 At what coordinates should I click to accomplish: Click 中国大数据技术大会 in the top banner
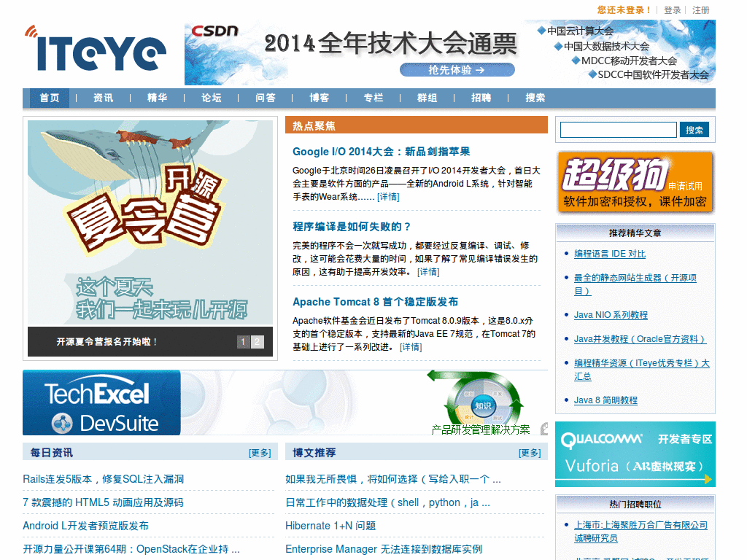pos(606,46)
